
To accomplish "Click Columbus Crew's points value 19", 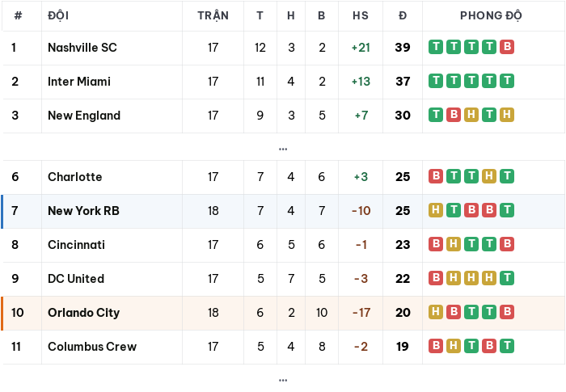I will pos(403,347).
